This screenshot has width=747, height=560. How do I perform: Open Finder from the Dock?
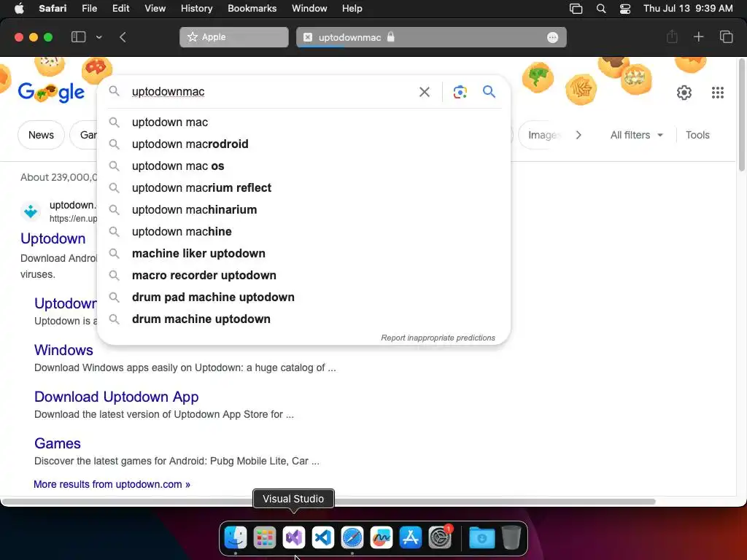[x=236, y=537]
